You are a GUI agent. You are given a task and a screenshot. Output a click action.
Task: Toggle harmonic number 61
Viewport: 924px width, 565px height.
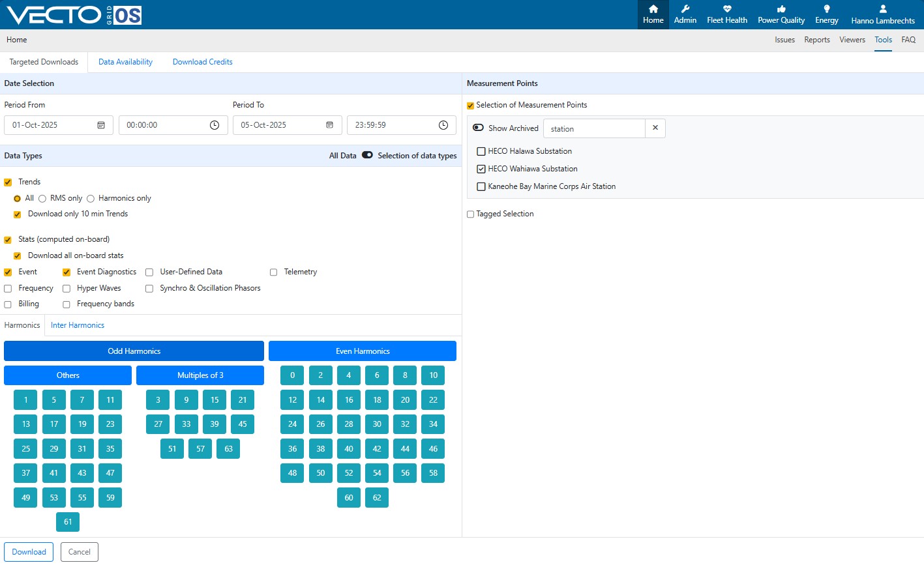(x=68, y=522)
